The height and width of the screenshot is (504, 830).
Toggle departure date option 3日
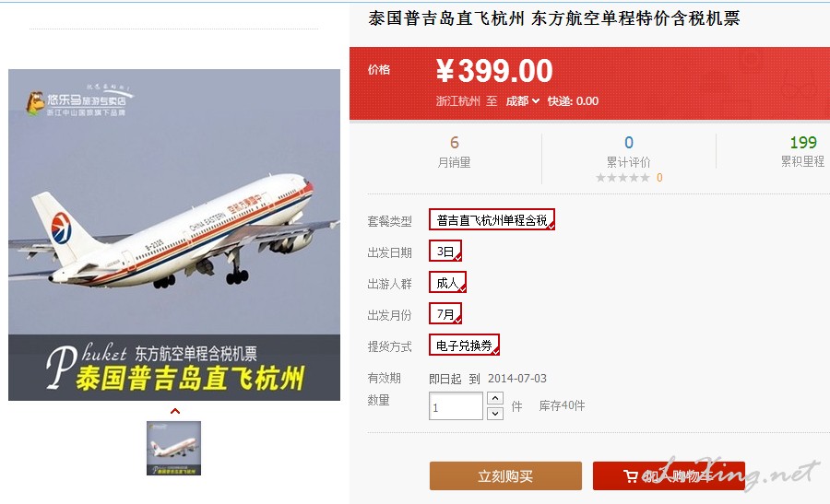pyautogui.click(x=445, y=252)
